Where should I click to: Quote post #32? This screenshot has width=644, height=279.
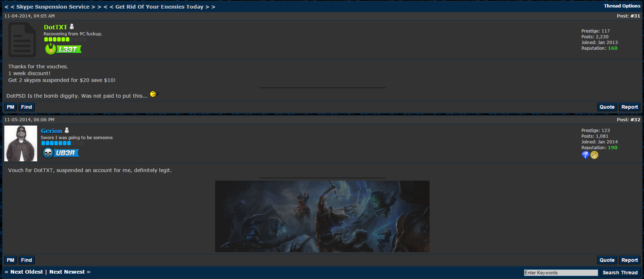tap(607, 260)
